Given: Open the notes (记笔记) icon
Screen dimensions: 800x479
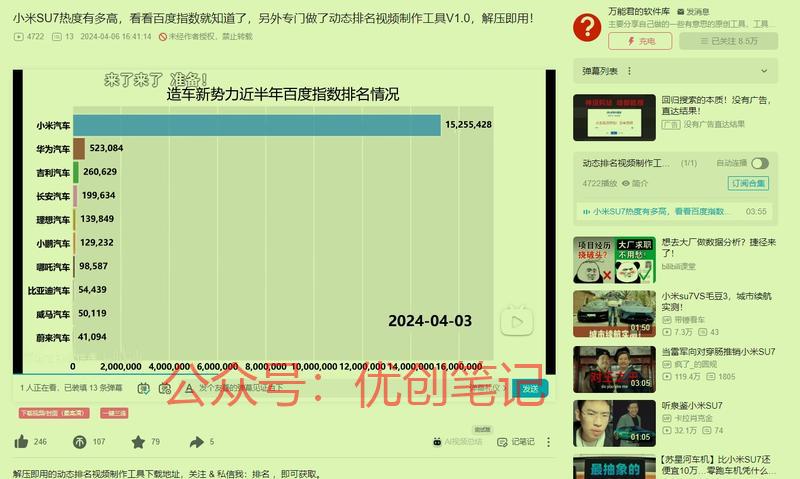Looking at the screenshot, I should coord(503,442).
